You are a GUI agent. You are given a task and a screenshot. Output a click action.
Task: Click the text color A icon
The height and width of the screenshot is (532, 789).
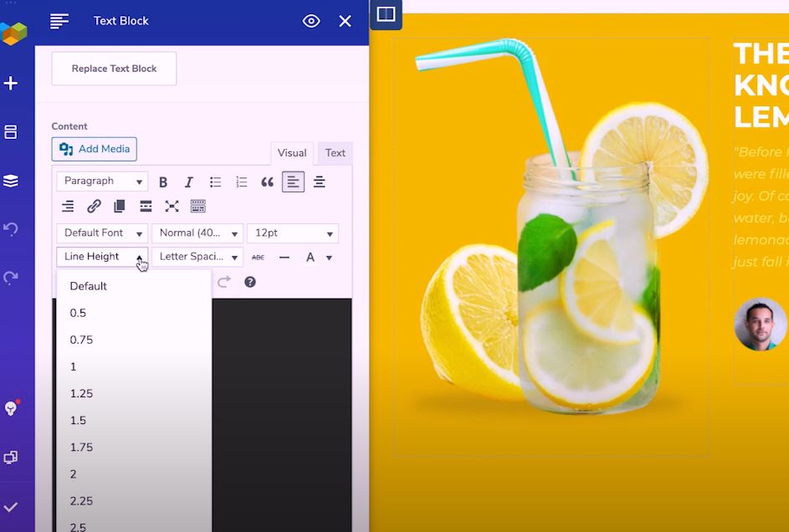tap(310, 258)
